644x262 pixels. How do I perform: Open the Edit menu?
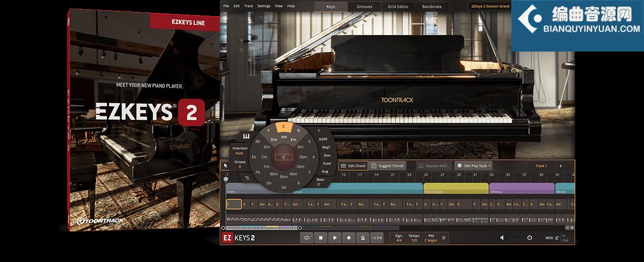click(237, 5)
